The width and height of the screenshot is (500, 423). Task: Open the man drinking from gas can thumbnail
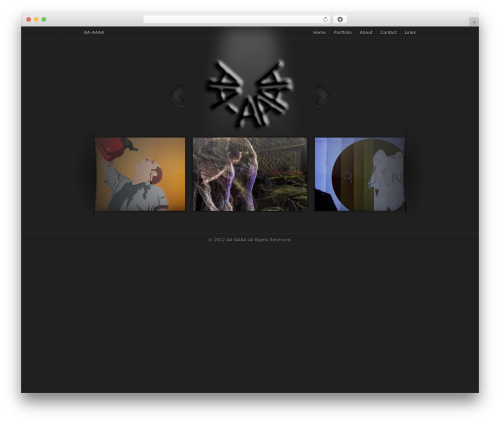(x=140, y=174)
